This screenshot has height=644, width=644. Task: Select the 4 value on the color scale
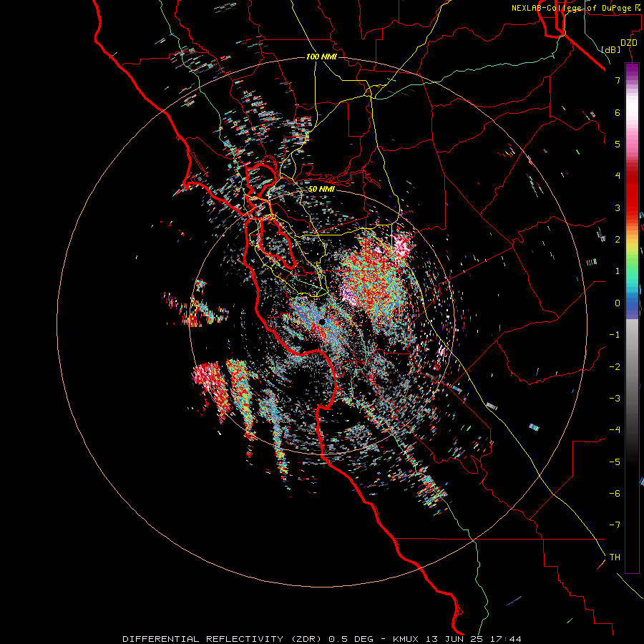pyautogui.click(x=618, y=176)
